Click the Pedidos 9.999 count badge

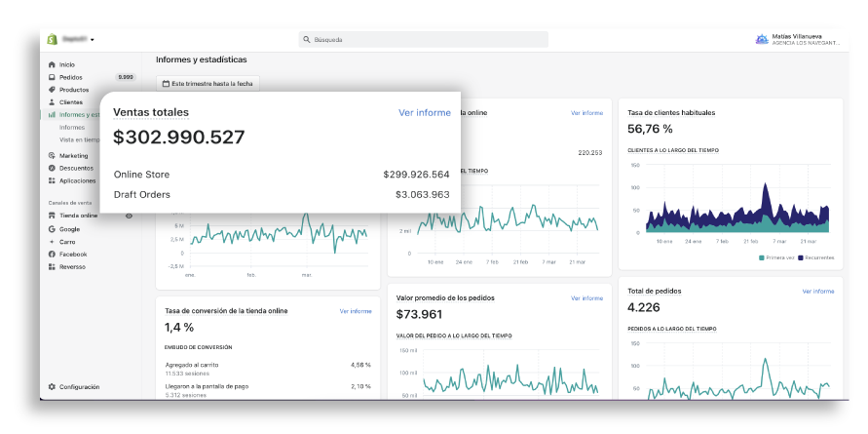point(126,78)
